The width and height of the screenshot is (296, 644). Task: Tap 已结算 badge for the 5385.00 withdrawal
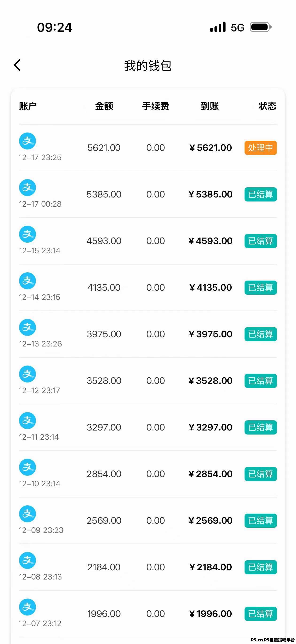click(261, 194)
